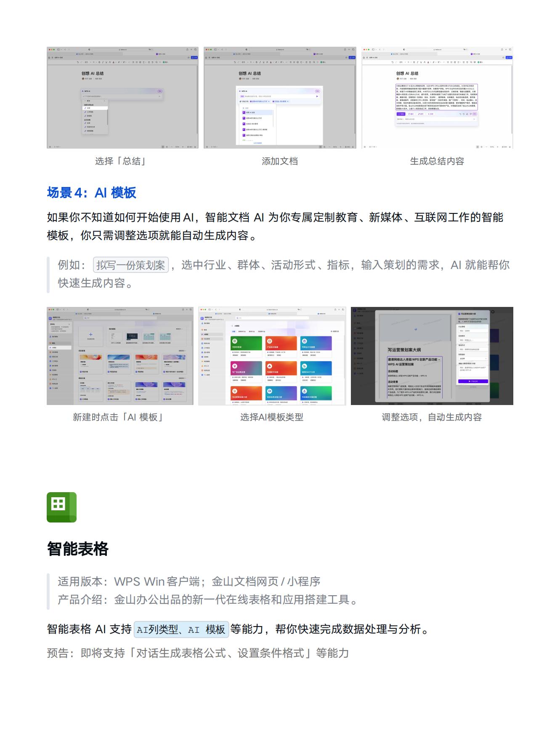Click the heading 写运营策划案大纲 in the options screenshot
This screenshot has height=741, width=560.
pos(404,350)
